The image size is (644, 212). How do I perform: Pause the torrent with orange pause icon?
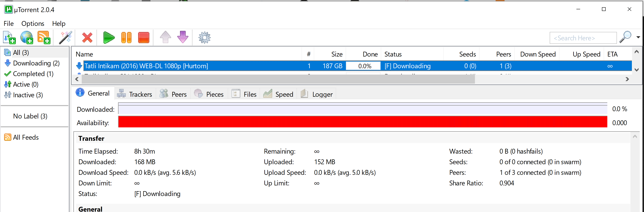pos(126,38)
